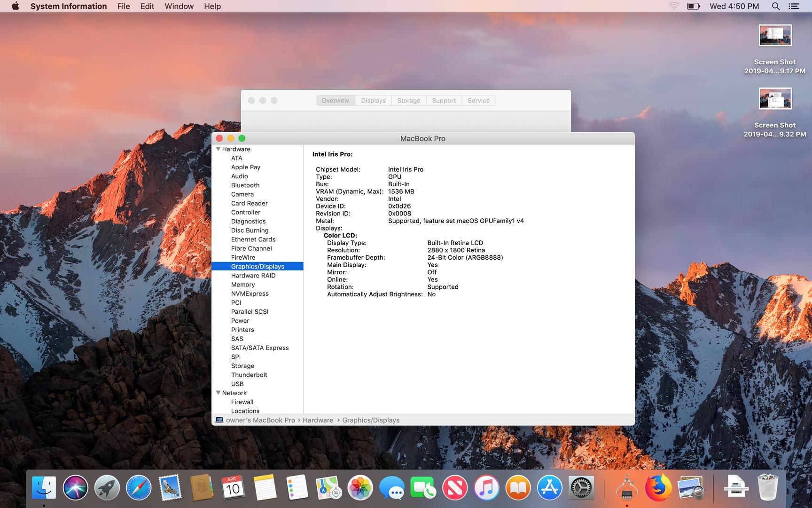Open the printer icon in dock
The height and width of the screenshot is (508, 812).
(x=736, y=487)
